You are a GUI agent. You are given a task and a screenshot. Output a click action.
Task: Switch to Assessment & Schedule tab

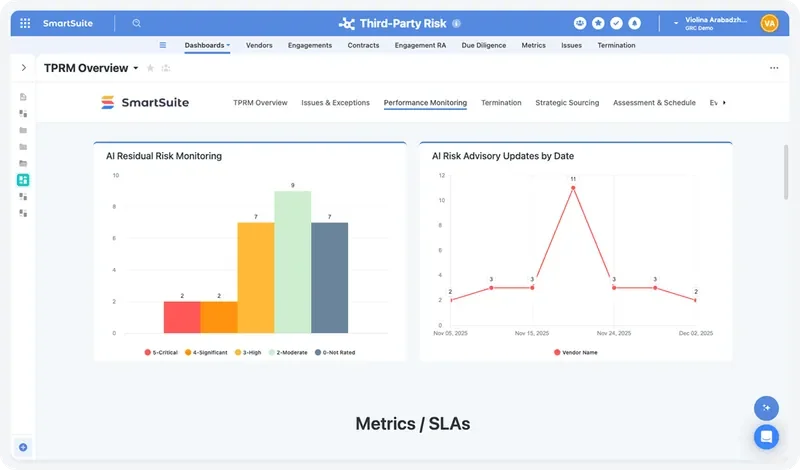click(654, 103)
